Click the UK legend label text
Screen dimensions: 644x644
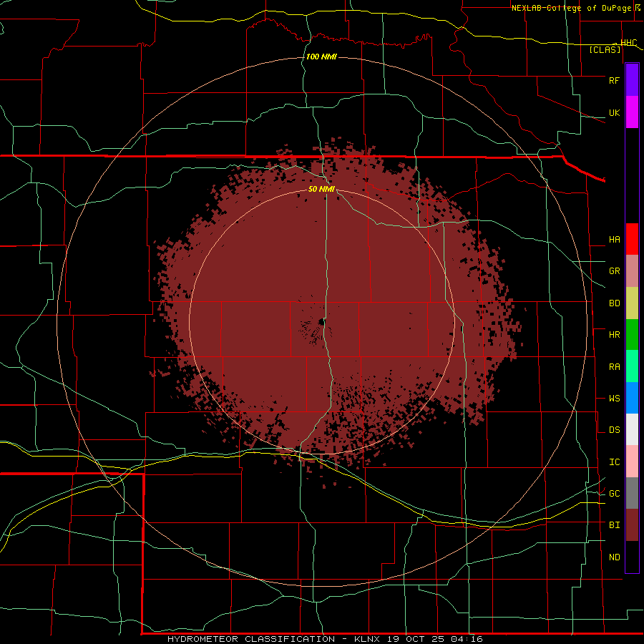point(614,112)
